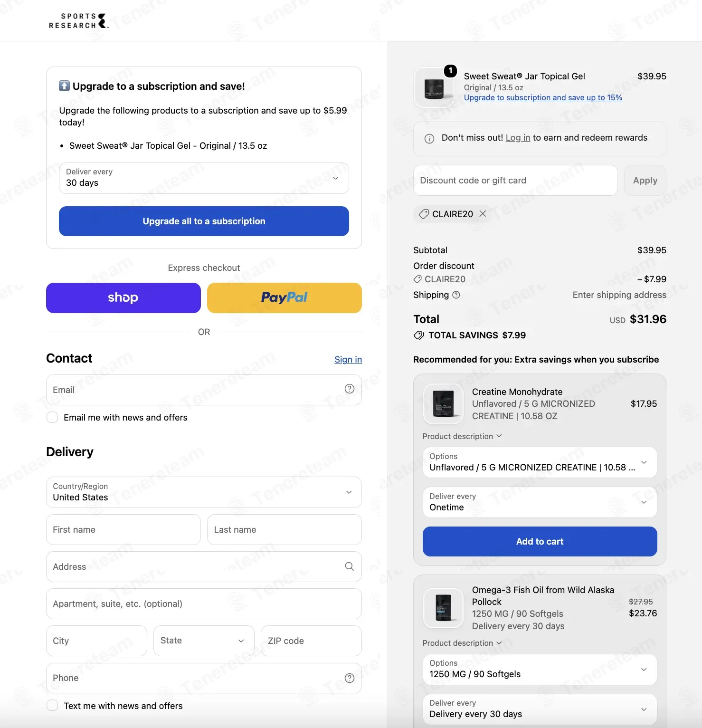Remove the CLAIRE20 discount code
Image resolution: width=702 pixels, height=728 pixels.
pos(483,214)
